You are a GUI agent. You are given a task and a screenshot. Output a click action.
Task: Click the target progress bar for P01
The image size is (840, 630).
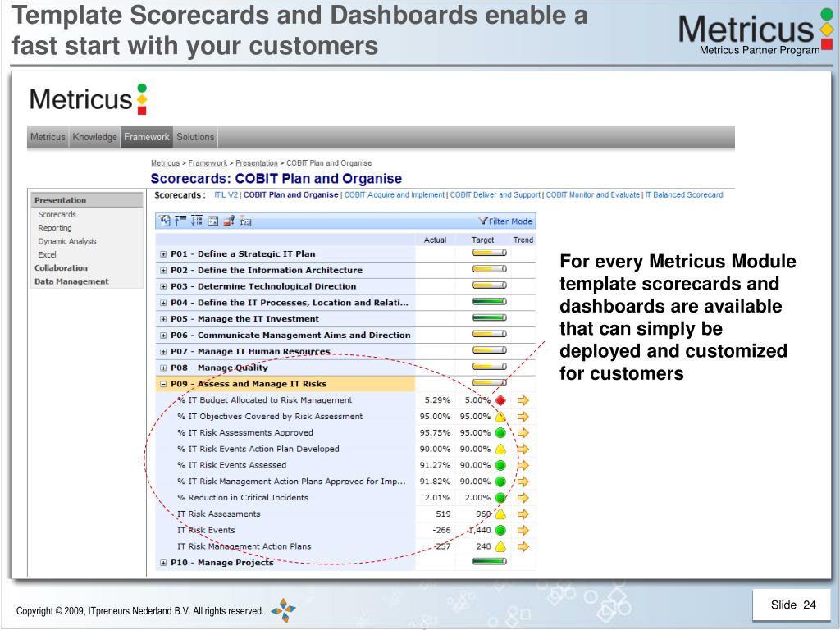tap(489, 253)
